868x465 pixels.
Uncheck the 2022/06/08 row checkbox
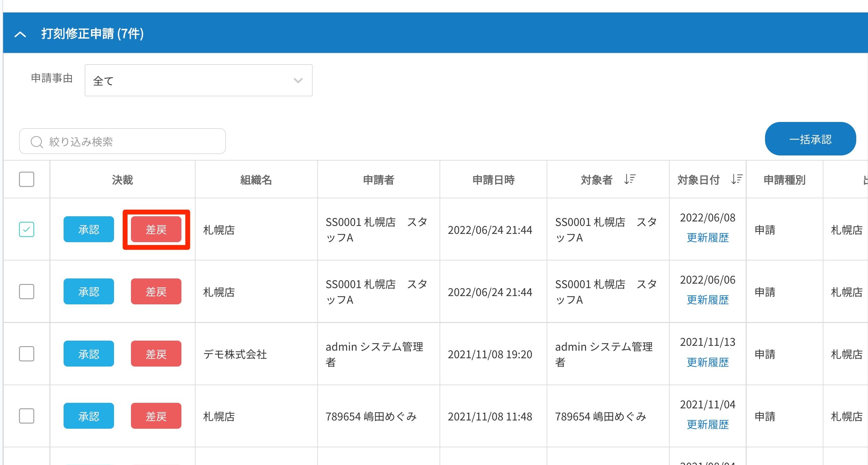27,229
